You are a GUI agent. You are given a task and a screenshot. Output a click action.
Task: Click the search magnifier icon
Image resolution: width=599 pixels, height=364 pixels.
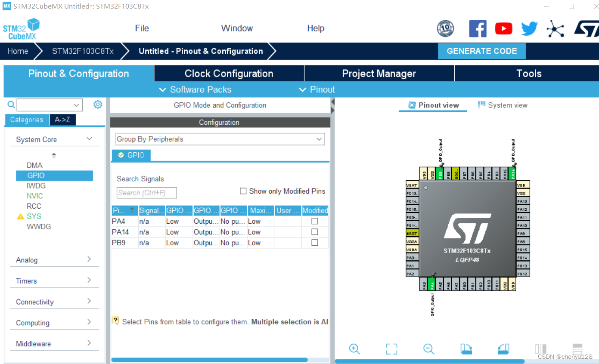click(11, 105)
